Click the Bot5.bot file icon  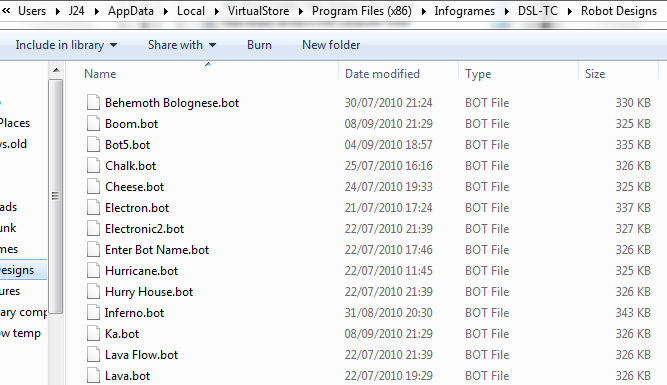click(93, 145)
